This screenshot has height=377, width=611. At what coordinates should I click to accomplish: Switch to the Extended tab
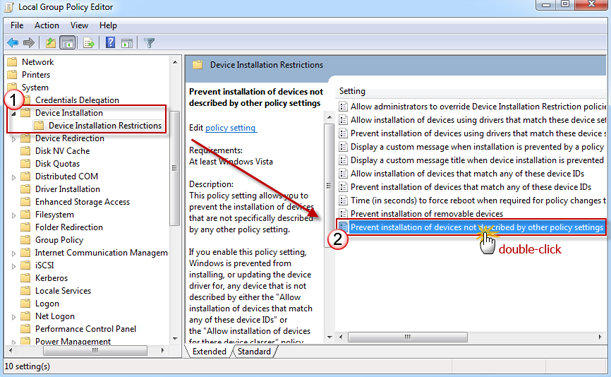pyautogui.click(x=209, y=351)
